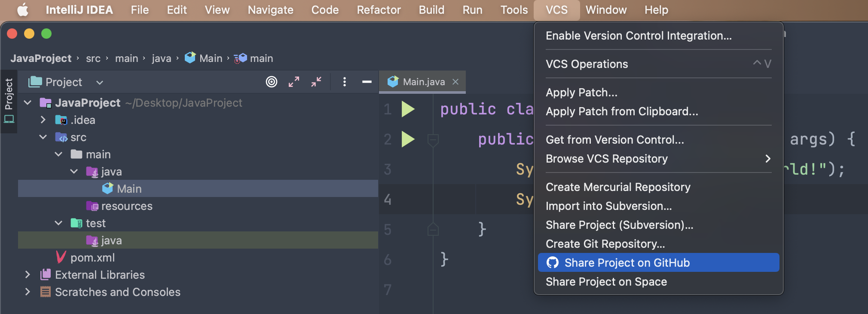
Task: Click the Select Opened File target icon
Action: coord(272,82)
